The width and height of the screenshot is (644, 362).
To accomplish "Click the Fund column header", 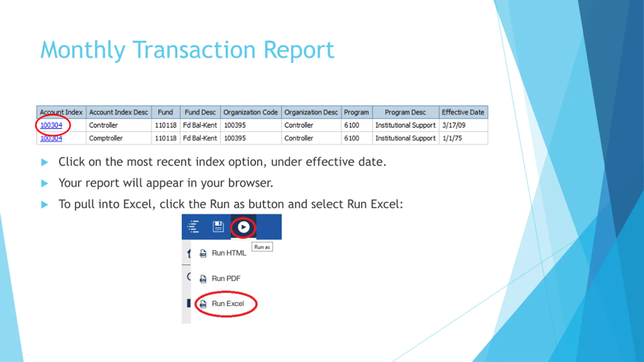I will tap(166, 112).
